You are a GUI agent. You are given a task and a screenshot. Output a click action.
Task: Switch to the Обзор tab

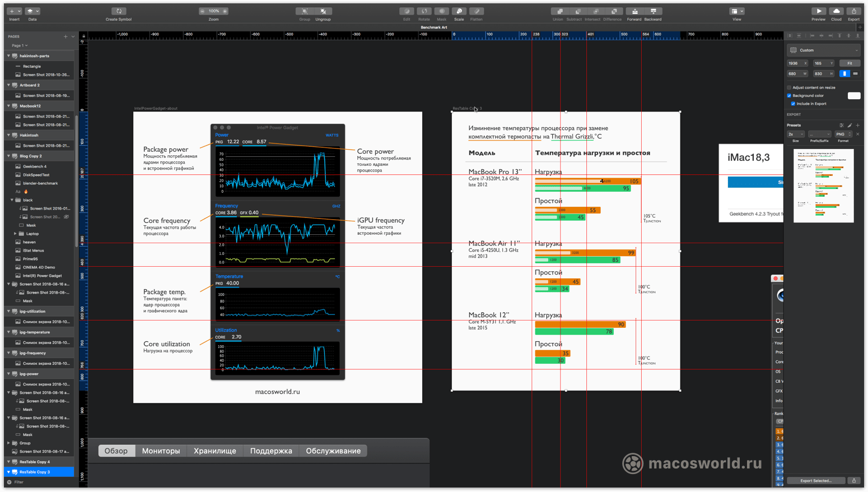coord(116,451)
